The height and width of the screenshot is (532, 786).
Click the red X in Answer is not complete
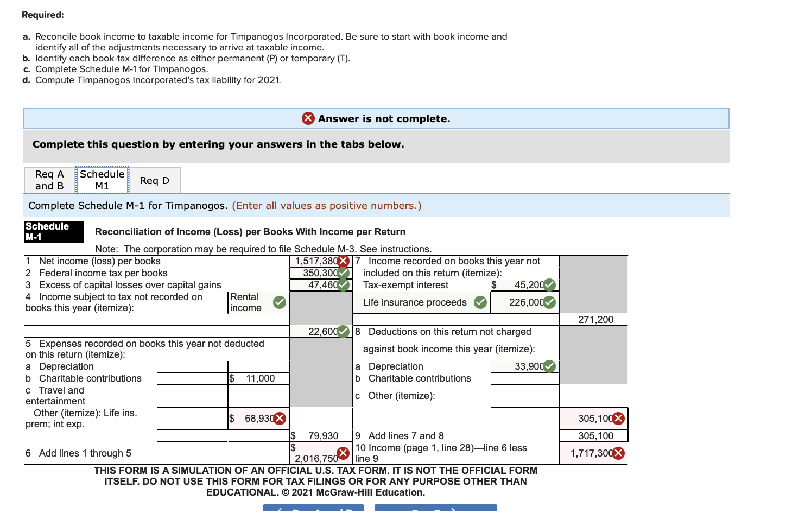click(x=308, y=118)
